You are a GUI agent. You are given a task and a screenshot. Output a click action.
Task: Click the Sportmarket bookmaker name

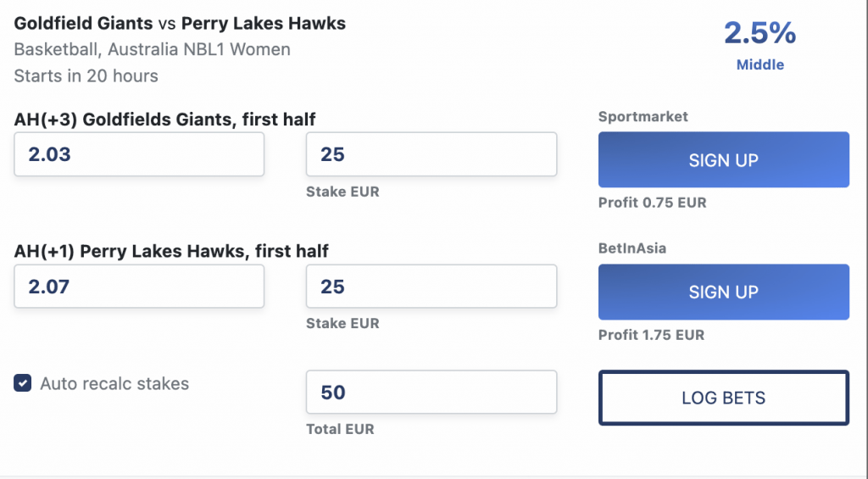tap(643, 116)
